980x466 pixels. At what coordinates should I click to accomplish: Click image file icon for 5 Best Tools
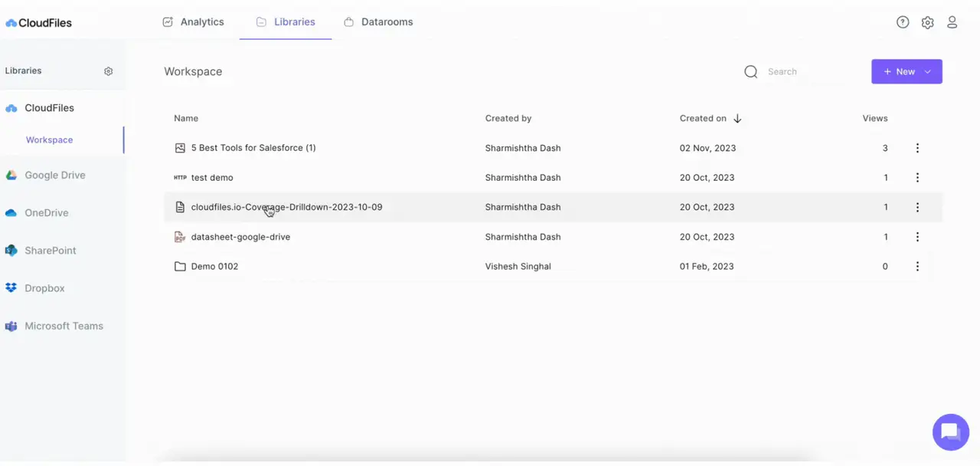tap(180, 148)
